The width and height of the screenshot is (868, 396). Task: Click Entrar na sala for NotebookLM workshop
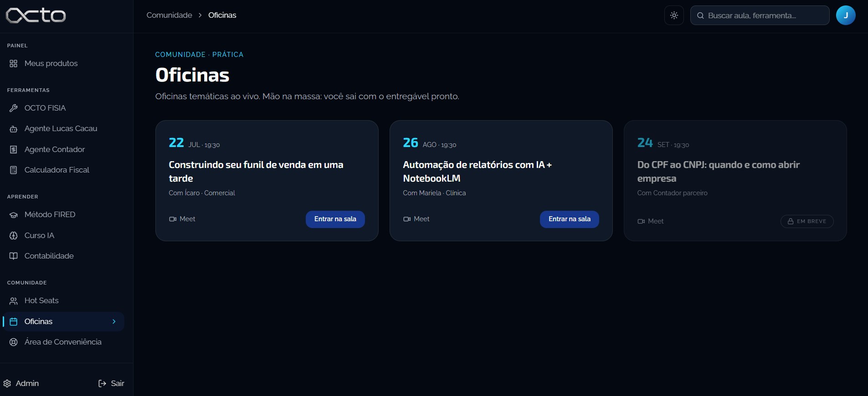pyautogui.click(x=569, y=219)
